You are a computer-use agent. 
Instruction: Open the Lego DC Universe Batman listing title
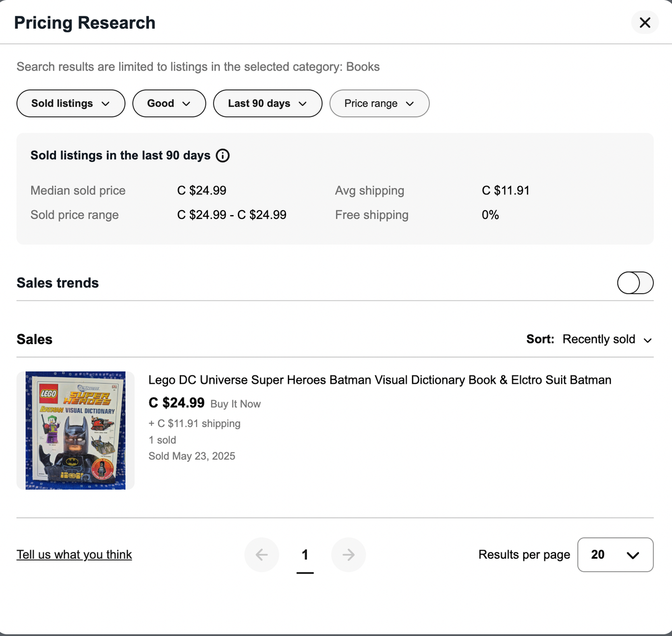pos(380,380)
